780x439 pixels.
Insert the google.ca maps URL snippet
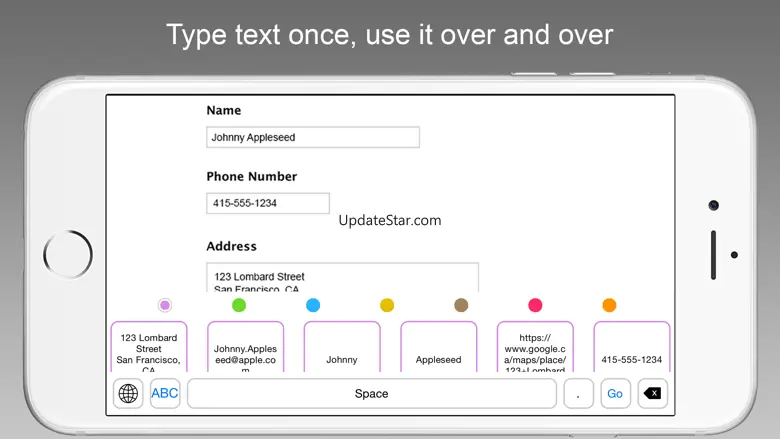coord(535,347)
